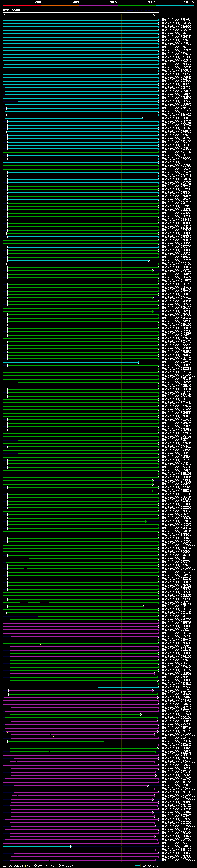Select the UniRef100_A1Z0J1 label
Viewport: 197px width, 868px height.
[177, 419]
